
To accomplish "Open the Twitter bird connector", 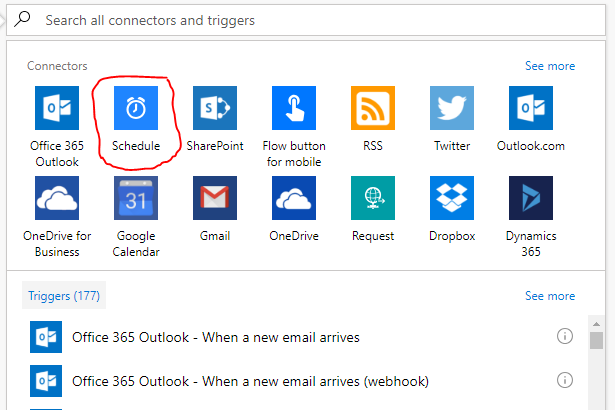I will [452, 108].
